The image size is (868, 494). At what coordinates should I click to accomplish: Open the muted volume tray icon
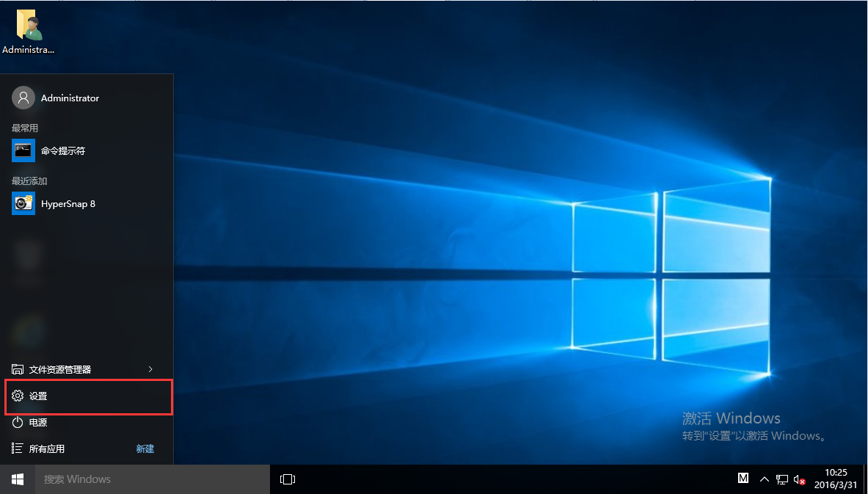799,479
